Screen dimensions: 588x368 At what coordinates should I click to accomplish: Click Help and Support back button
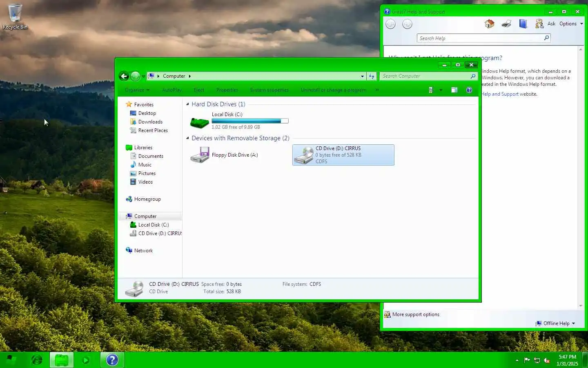[391, 24]
